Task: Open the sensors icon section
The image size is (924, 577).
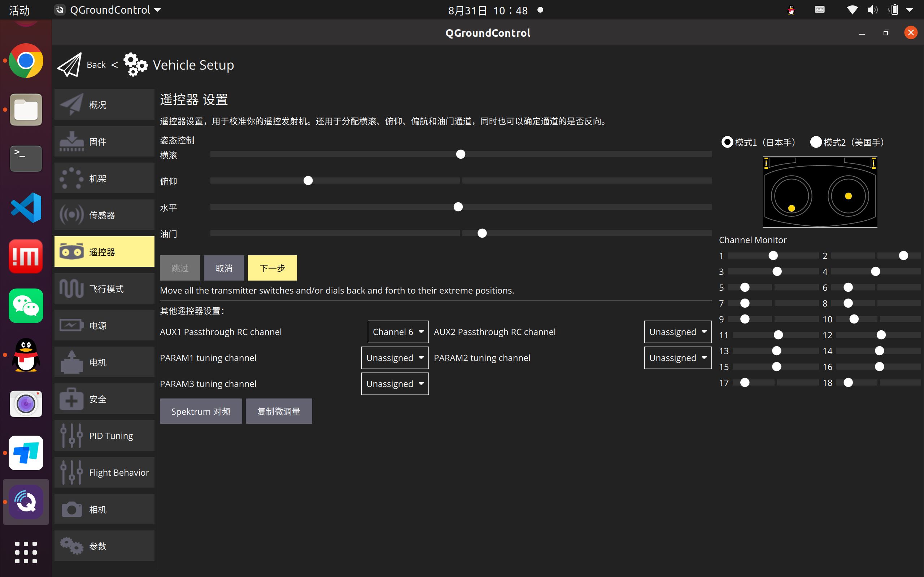Action: [x=71, y=215]
